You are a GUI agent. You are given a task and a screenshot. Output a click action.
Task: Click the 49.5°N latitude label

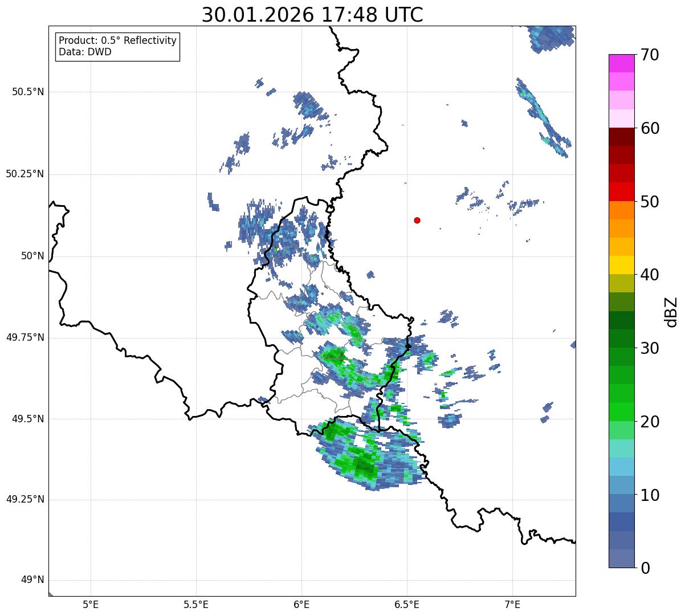point(28,419)
